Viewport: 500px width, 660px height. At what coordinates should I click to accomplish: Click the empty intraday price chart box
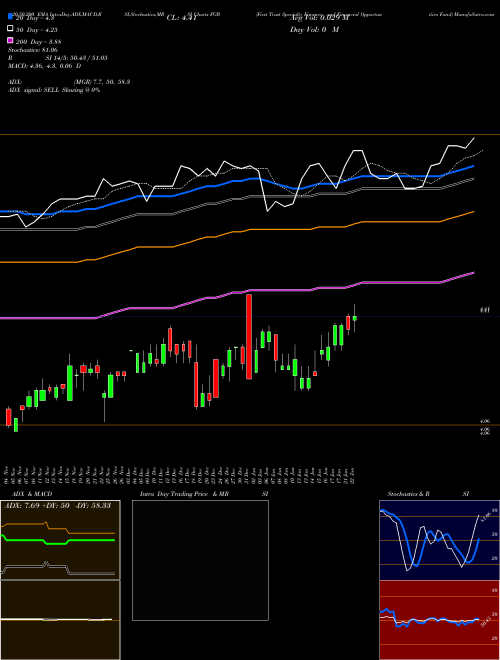pos(200,560)
